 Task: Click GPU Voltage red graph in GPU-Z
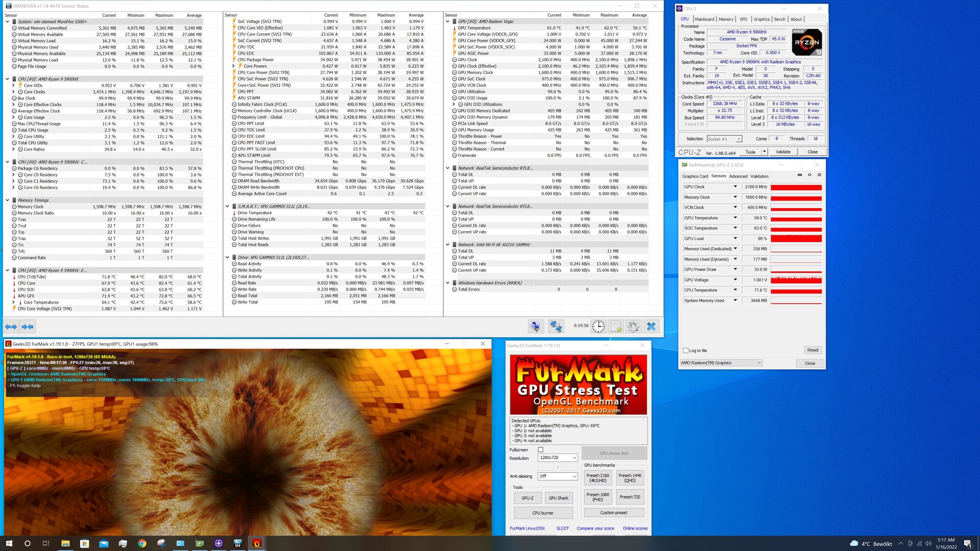click(796, 280)
